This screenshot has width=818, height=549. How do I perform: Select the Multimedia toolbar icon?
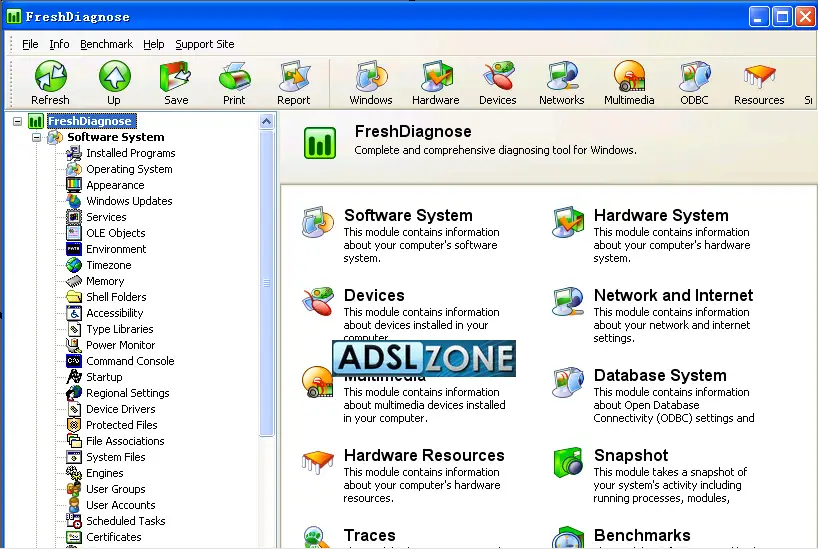click(629, 76)
